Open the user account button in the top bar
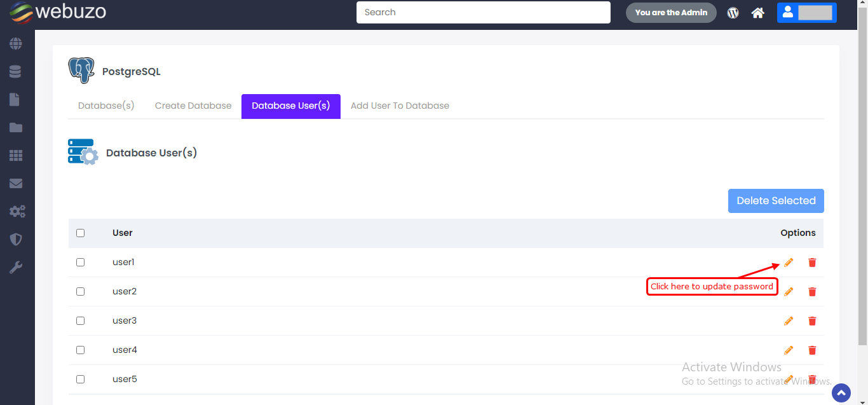Screen dimensions: 868x405 coord(806,13)
